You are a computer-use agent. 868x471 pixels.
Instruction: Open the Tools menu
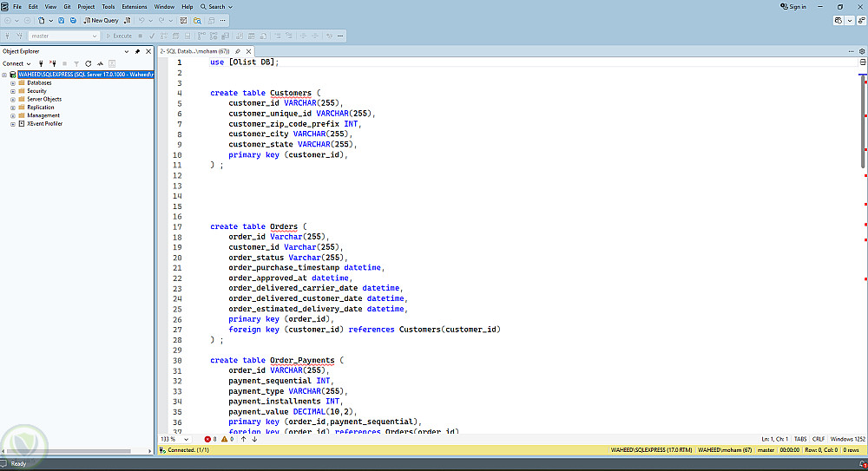click(108, 7)
